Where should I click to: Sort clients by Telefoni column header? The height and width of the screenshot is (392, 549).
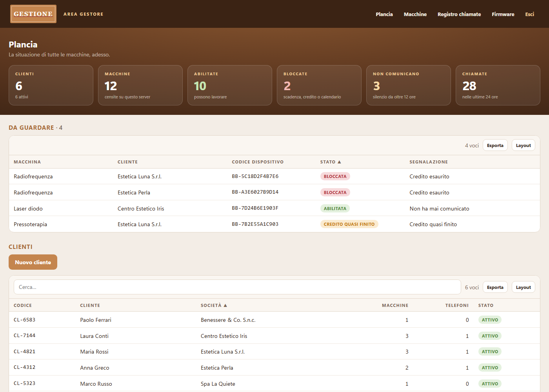tap(457, 305)
